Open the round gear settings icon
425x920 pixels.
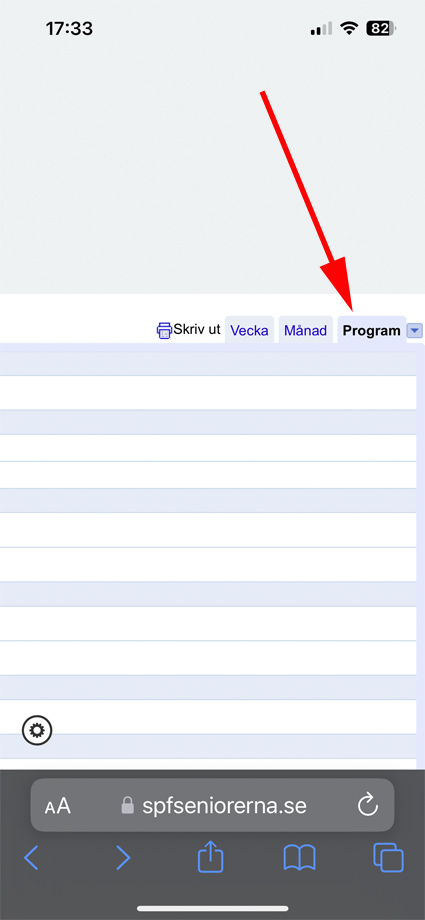click(37, 730)
